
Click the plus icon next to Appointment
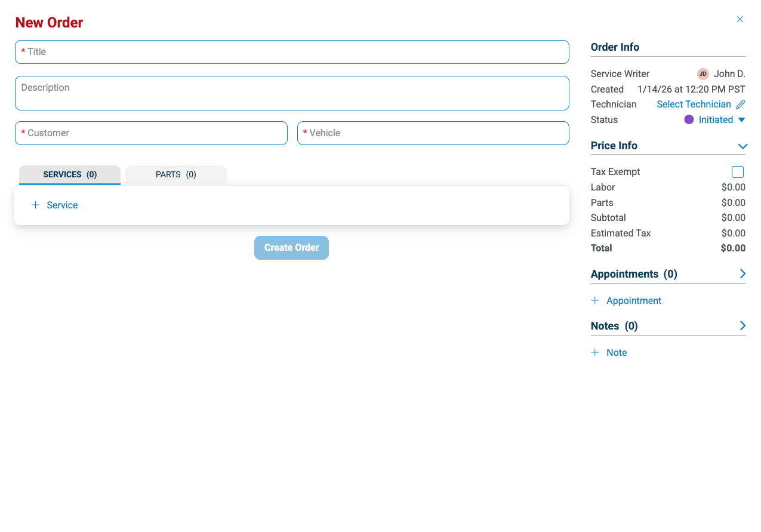point(594,300)
